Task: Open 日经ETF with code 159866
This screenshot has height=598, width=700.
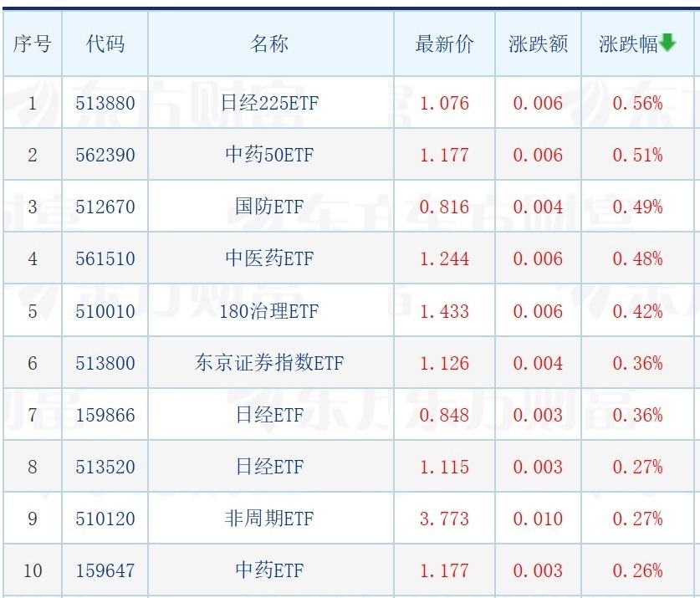Action: [x=269, y=415]
